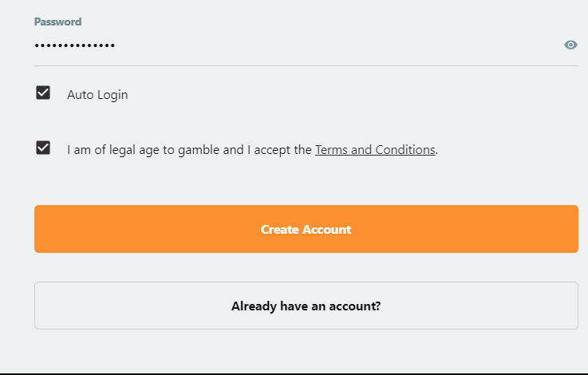Open the Terms and Conditions link

tap(375, 150)
